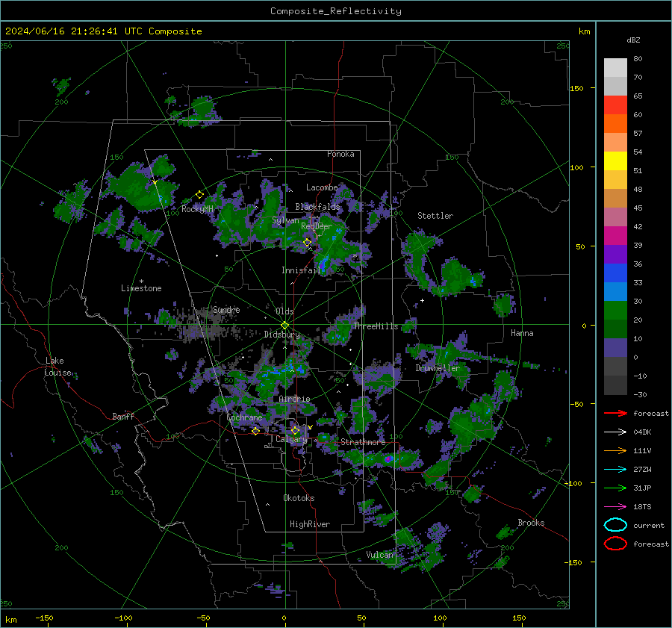This screenshot has height=628, width=672.
Task: Click the 57 value on the dBZ scale
Action: (638, 134)
